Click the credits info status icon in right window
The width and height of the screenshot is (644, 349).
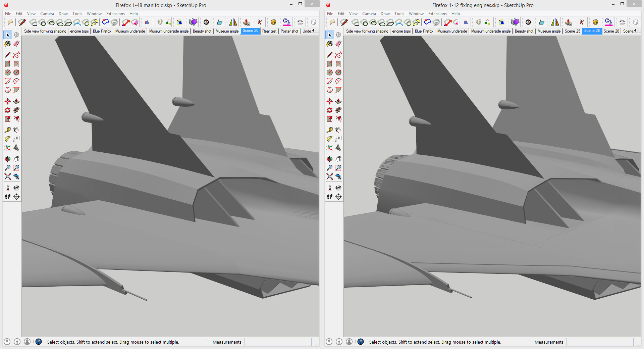339,342
